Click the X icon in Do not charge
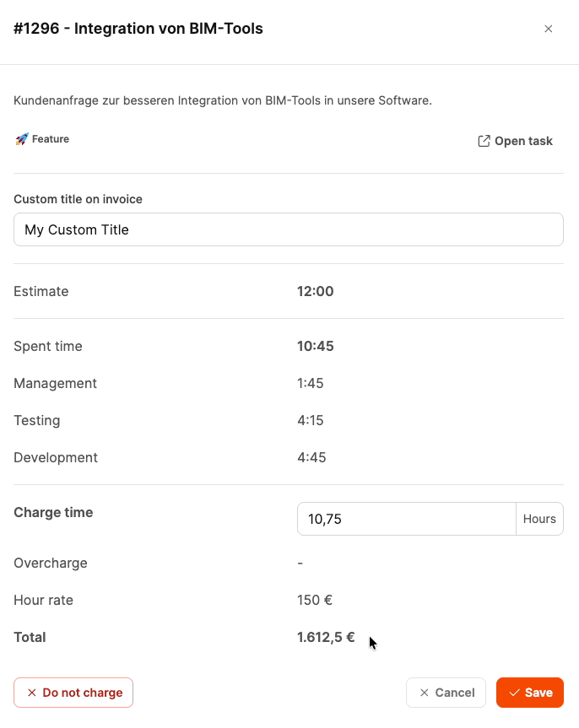The width and height of the screenshot is (579, 728). (32, 693)
